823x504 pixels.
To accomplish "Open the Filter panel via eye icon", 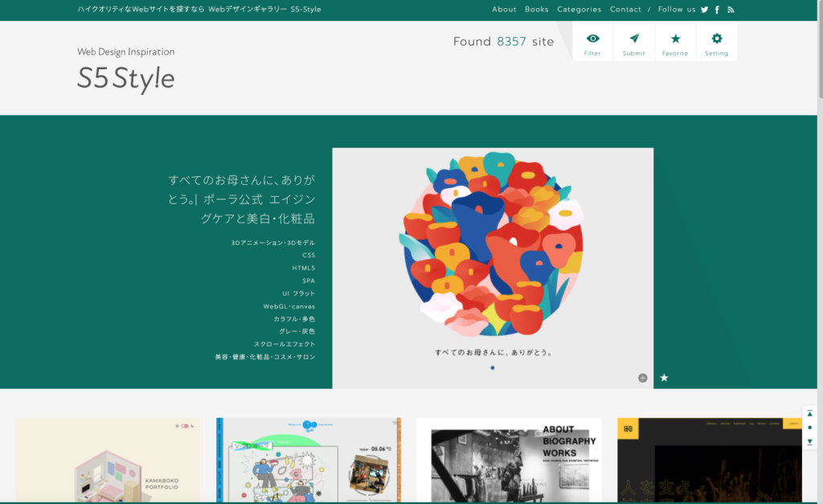I will pyautogui.click(x=592, y=41).
